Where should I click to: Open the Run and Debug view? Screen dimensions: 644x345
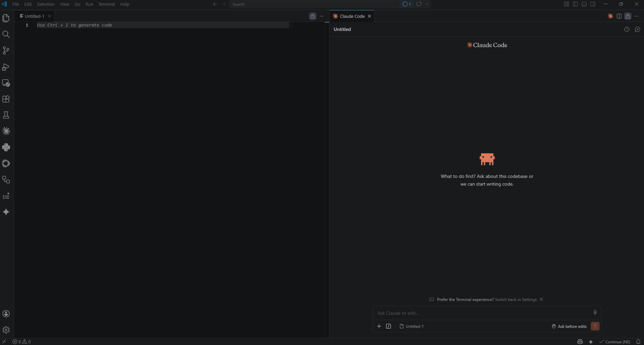pyautogui.click(x=6, y=67)
